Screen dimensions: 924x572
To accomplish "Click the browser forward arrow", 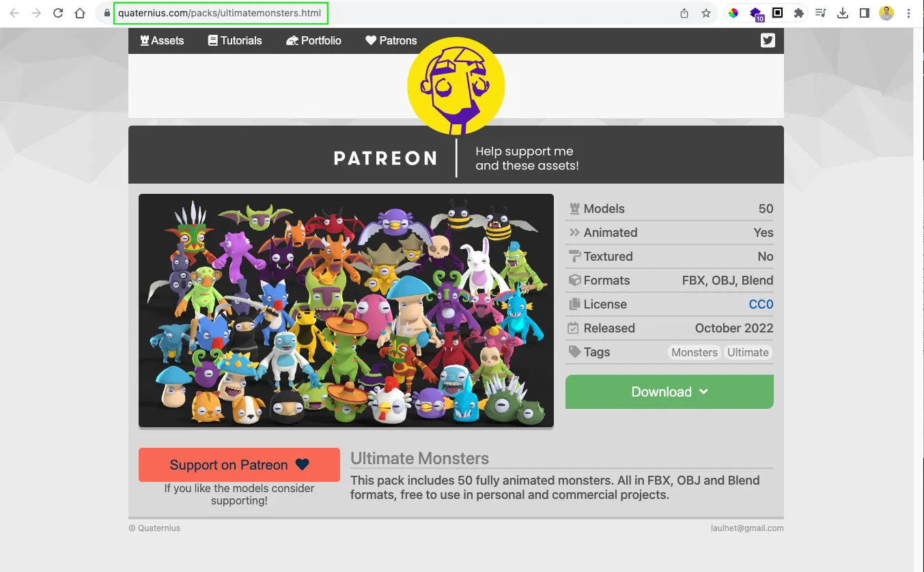I will [x=36, y=13].
